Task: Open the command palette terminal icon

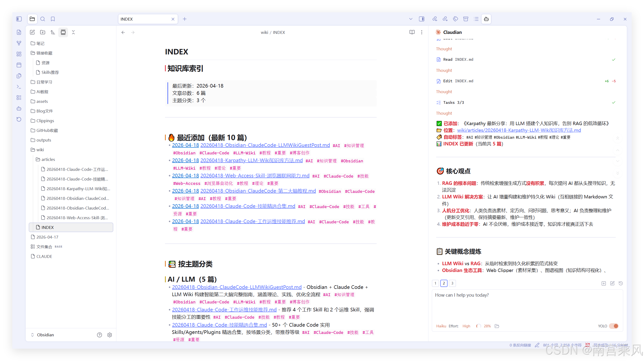Action: pyautogui.click(x=19, y=87)
